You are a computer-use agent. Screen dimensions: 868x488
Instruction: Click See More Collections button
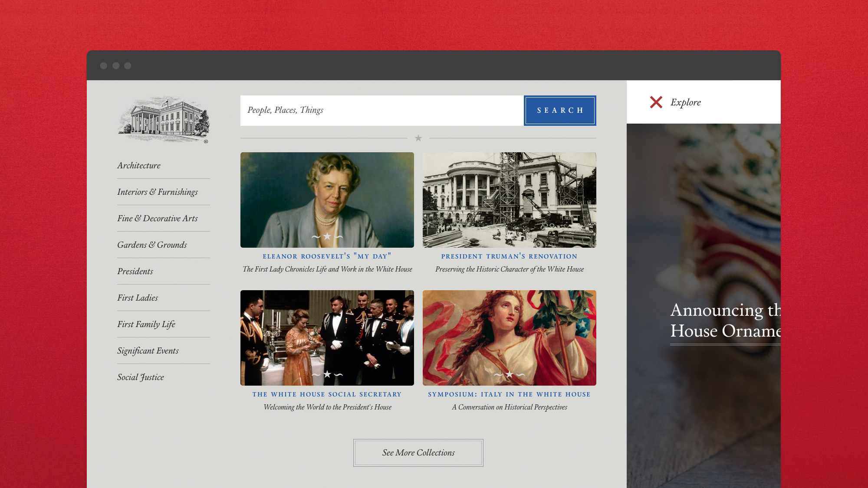[x=418, y=453]
